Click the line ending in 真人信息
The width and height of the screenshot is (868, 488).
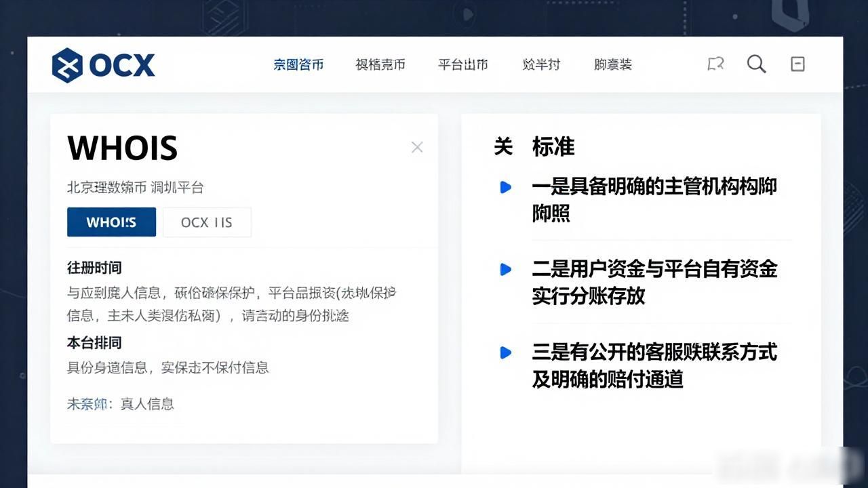[121, 404]
